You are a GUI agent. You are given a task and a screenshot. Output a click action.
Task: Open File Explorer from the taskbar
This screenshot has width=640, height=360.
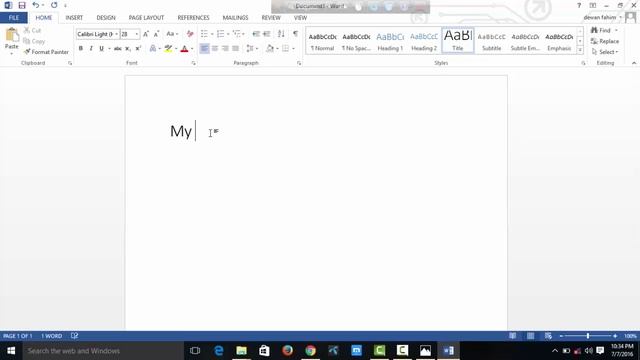242,351
